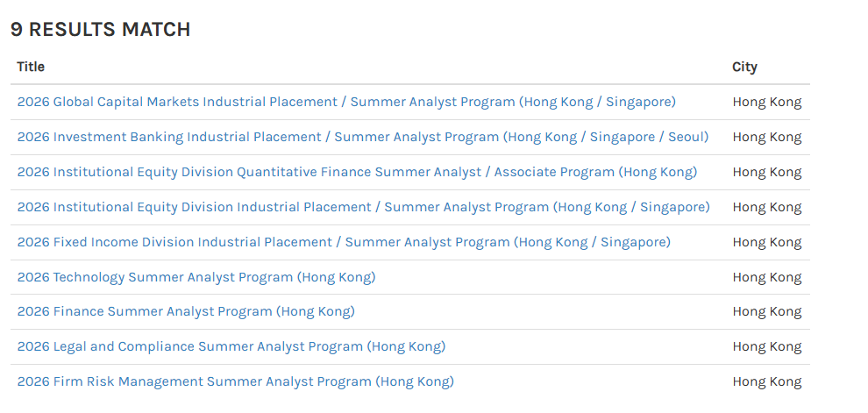Open 2026 Legal and Compliance program link

[x=231, y=346]
